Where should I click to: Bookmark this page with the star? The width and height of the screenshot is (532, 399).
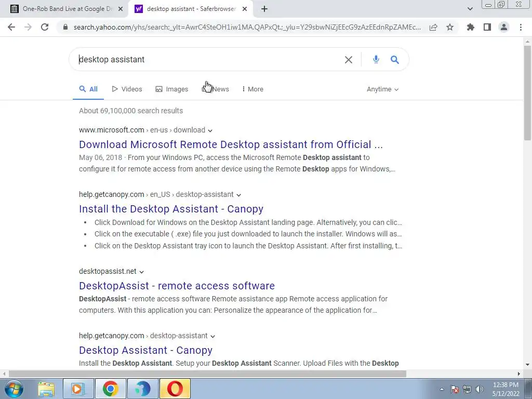pyautogui.click(x=450, y=27)
